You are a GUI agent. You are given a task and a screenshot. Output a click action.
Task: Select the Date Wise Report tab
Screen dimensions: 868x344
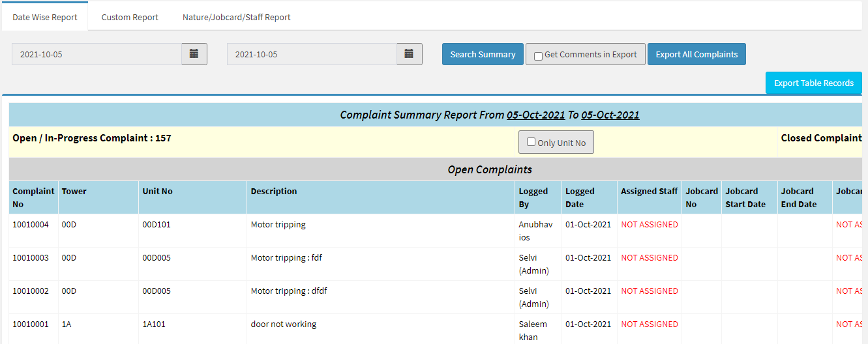(45, 17)
